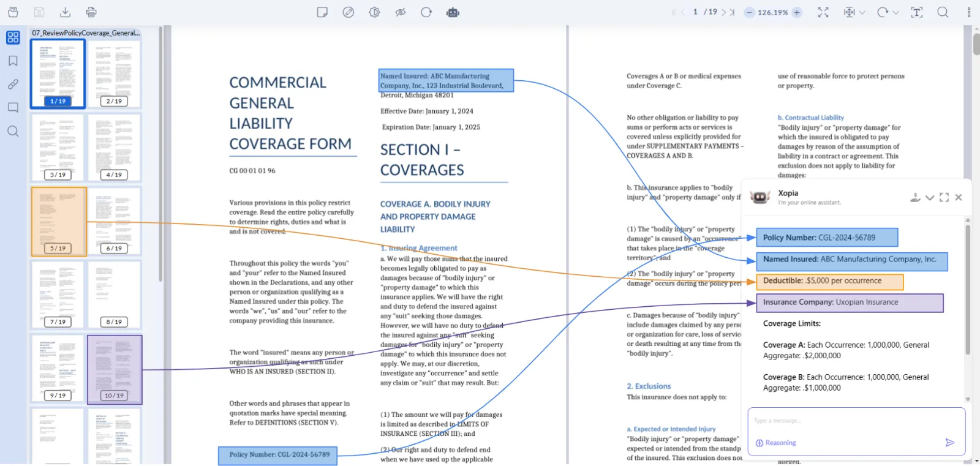Open the three-dot more options menu
Screen dimensions: 980x466
[x=968, y=12]
